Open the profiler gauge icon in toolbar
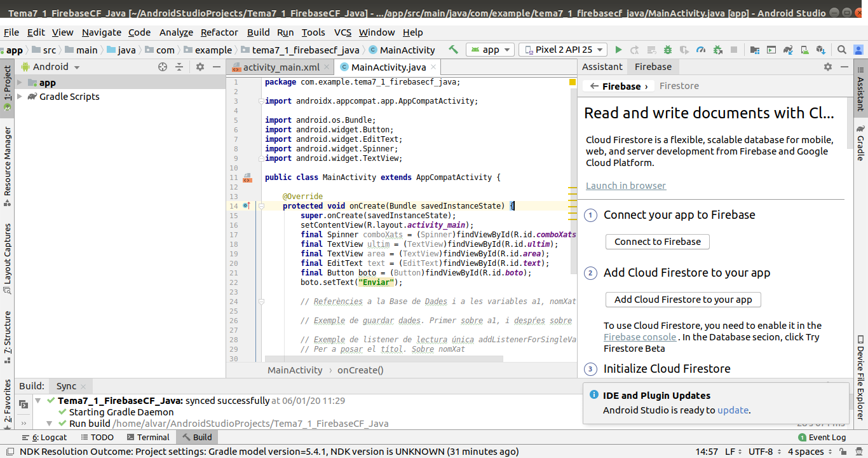The width and height of the screenshot is (868, 458). click(x=701, y=50)
